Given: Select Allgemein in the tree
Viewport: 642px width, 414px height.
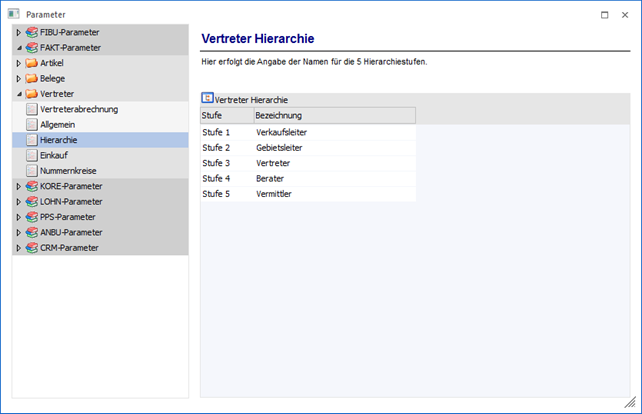Looking at the screenshot, I should click(x=57, y=124).
